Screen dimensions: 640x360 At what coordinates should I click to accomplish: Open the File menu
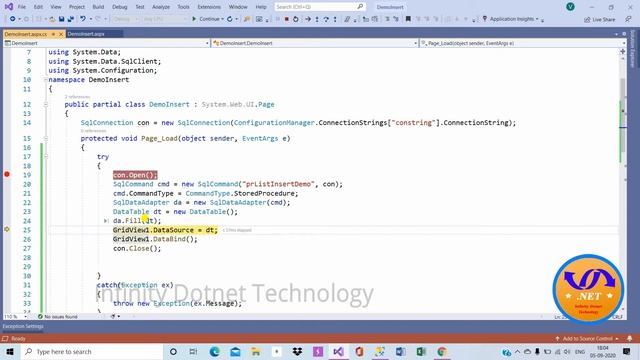[x=22, y=7]
